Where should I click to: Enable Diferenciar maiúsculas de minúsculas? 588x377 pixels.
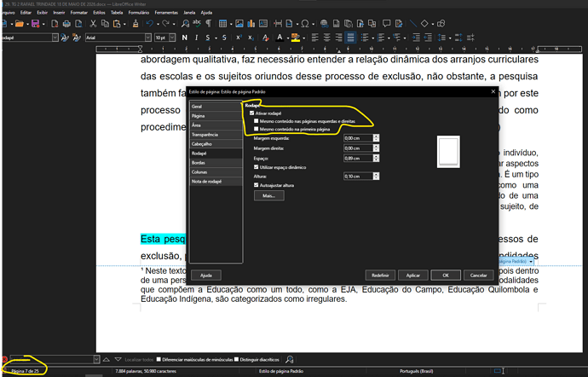(159, 359)
